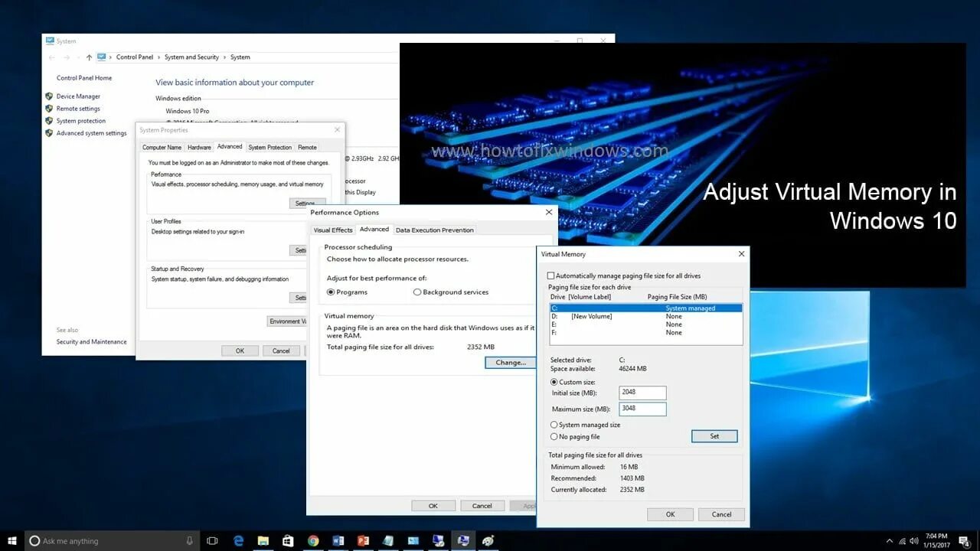This screenshot has height=551, width=980.
Task: Click OK in Virtual Memory dialog
Action: (x=670, y=514)
